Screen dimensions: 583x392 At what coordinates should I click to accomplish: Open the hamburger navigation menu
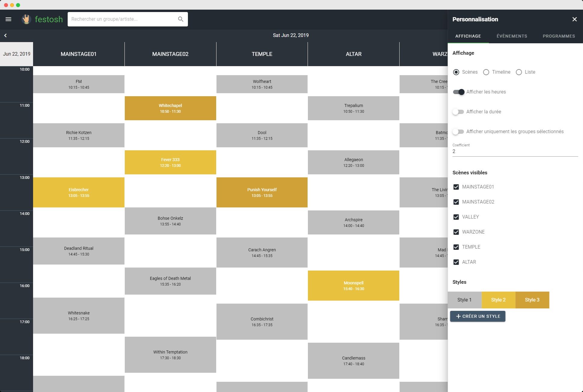[x=8, y=19]
